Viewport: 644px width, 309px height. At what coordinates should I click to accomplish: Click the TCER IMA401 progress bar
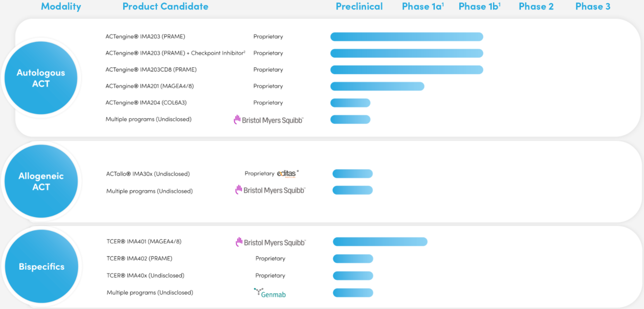(x=380, y=241)
